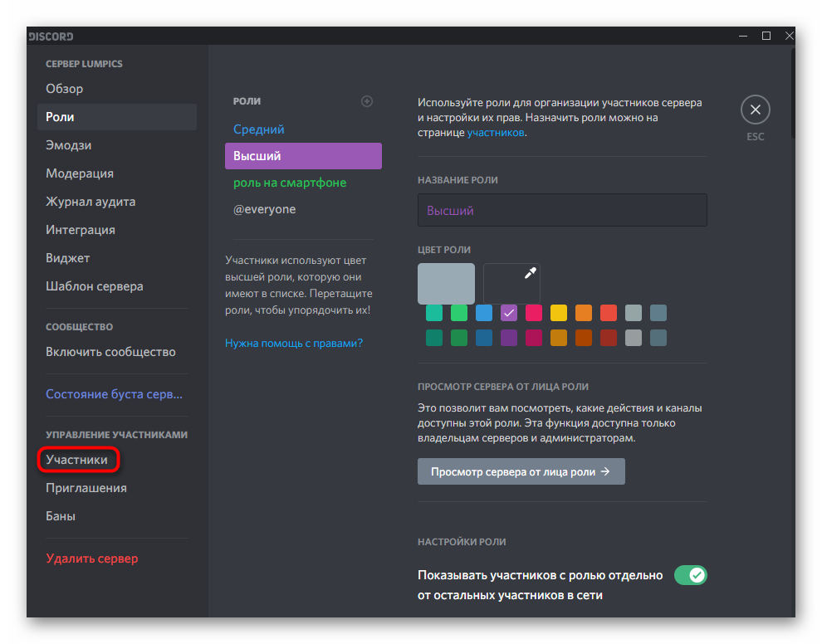Open the Эмодзи settings page

point(69,145)
